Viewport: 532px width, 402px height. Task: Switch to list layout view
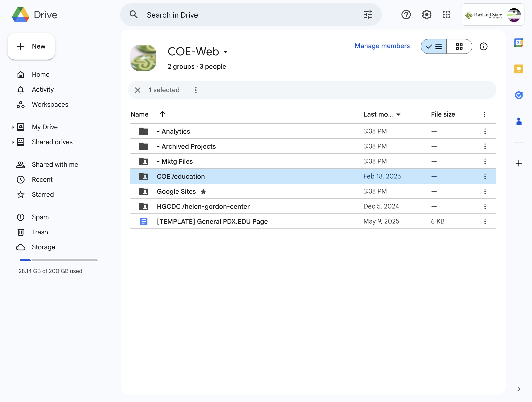434,46
